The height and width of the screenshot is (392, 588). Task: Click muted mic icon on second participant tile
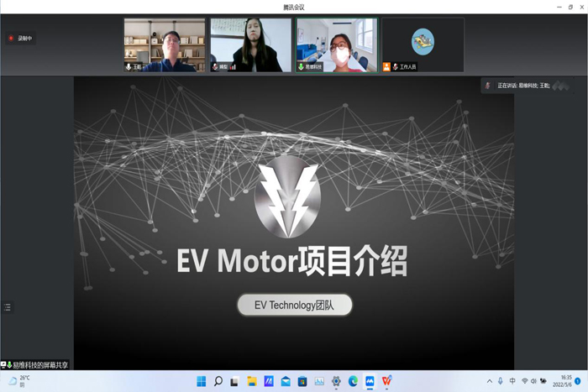(x=215, y=66)
